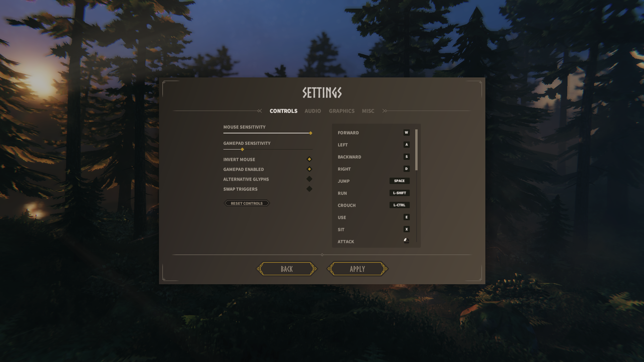This screenshot has height=362, width=644.
Task: Turn on Swap Triggers
Action: (309, 188)
